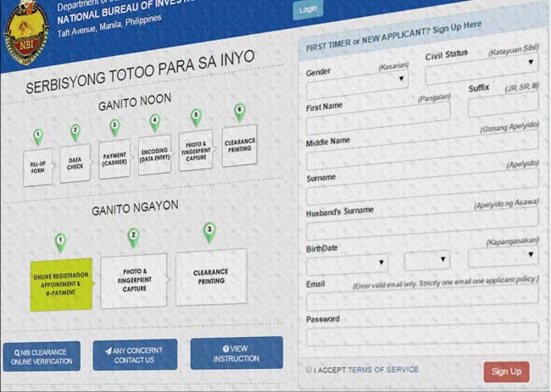Click the Payment (Cashier) step box

coord(114,158)
